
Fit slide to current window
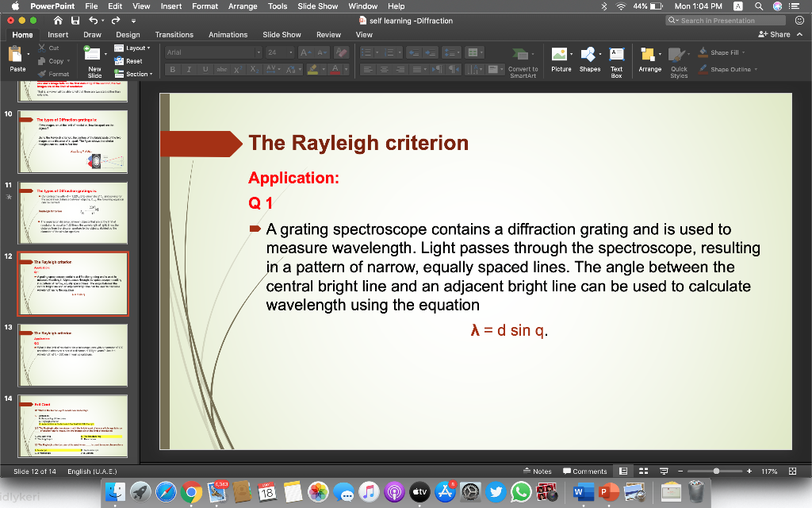[792, 471]
